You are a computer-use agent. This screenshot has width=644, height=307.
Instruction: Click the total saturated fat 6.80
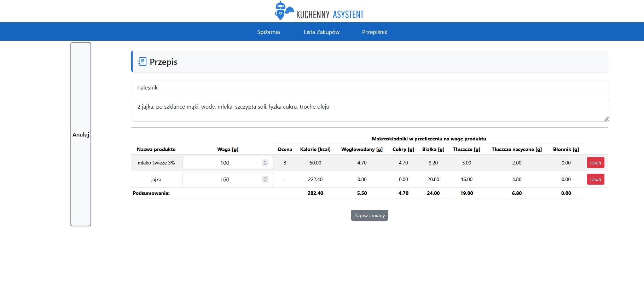pos(517,193)
